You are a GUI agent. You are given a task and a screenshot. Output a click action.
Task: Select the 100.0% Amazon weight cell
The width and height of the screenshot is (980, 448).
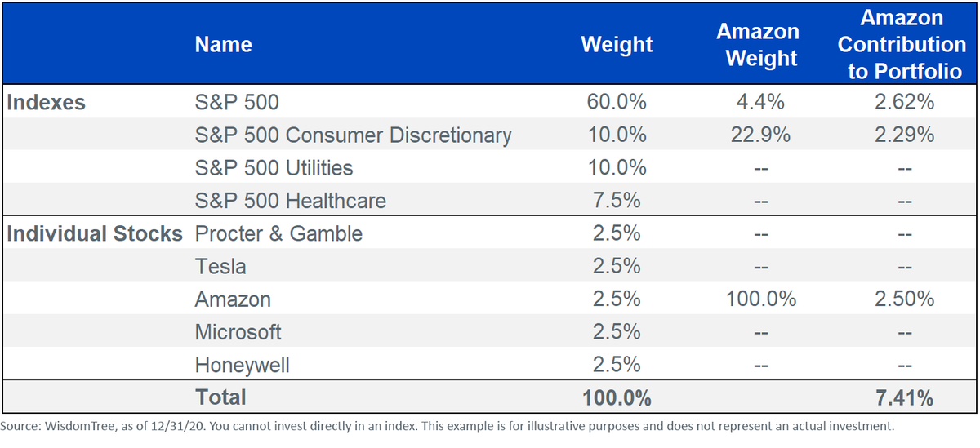tap(760, 299)
